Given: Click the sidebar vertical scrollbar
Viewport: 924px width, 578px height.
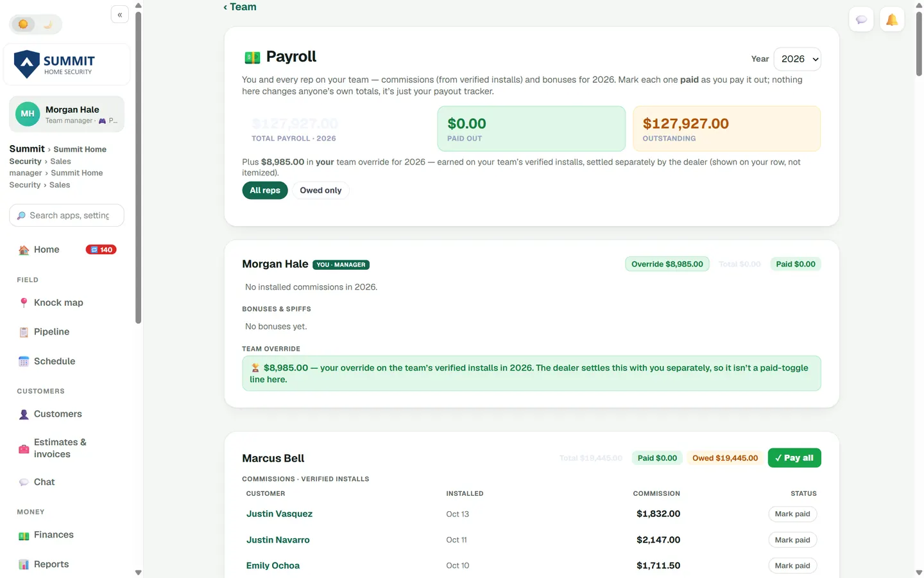Looking at the screenshot, I should 138,167.
